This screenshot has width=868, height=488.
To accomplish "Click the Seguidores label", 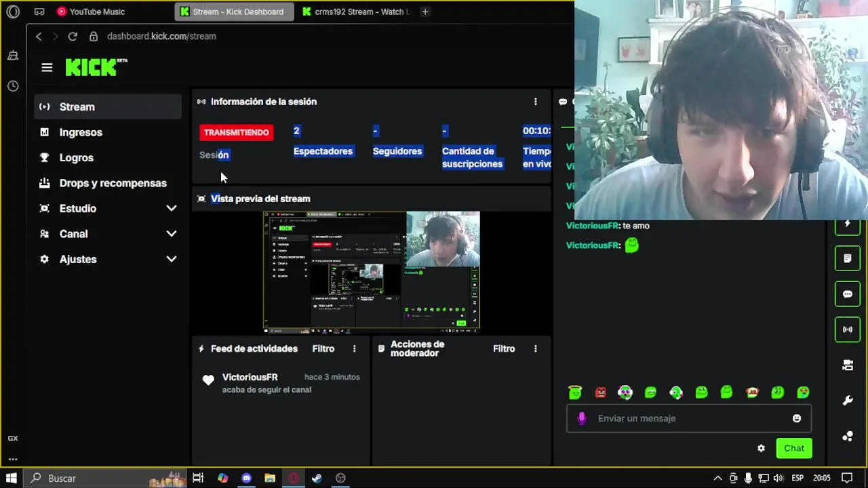I will 397,151.
